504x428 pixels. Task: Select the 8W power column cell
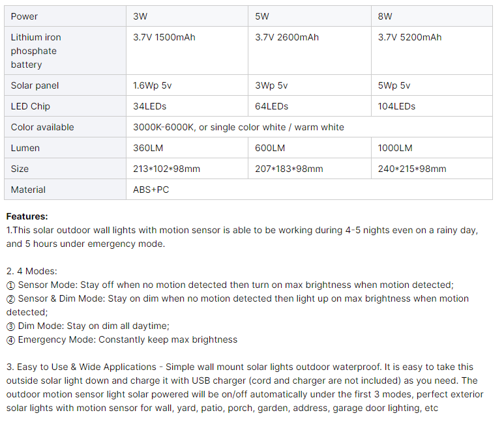pyautogui.click(x=432, y=16)
